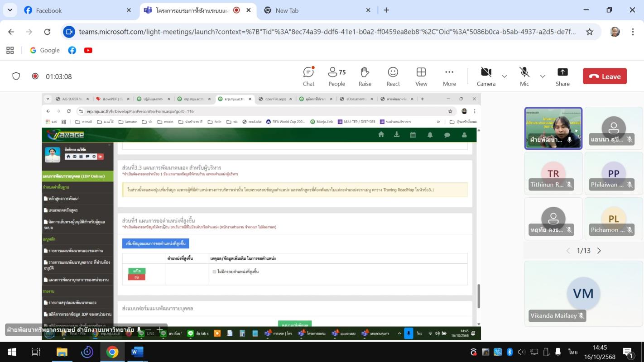Turn on the Camera
Viewport: 644px width, 362px height.
tap(486, 76)
